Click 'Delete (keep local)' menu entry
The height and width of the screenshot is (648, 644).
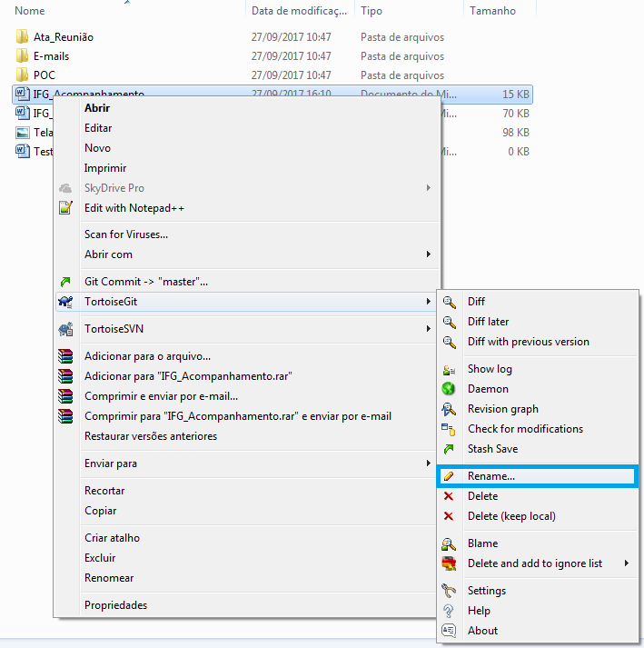coord(510,516)
